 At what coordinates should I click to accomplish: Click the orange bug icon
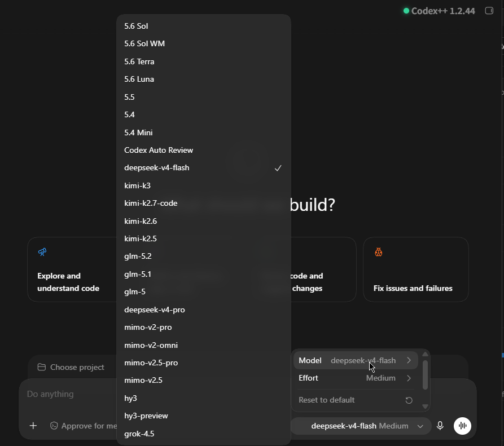click(x=379, y=252)
